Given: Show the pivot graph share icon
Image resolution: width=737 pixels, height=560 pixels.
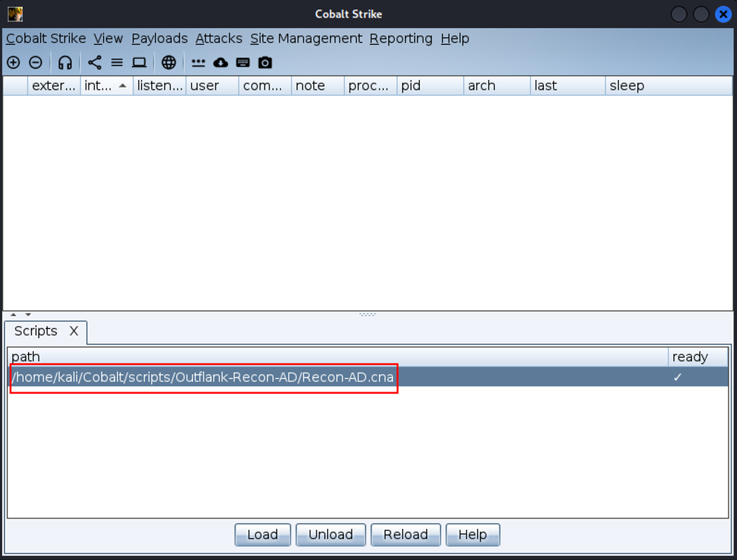Looking at the screenshot, I should 95,62.
